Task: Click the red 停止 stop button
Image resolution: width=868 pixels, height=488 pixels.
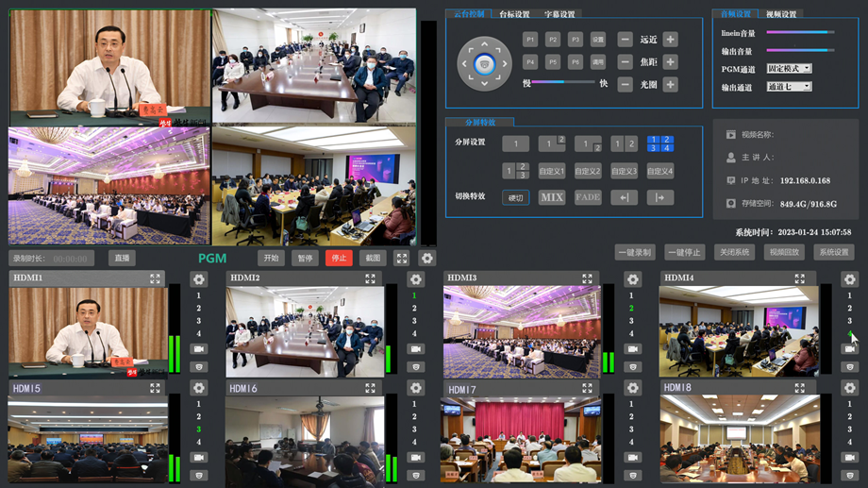Action: [337, 258]
